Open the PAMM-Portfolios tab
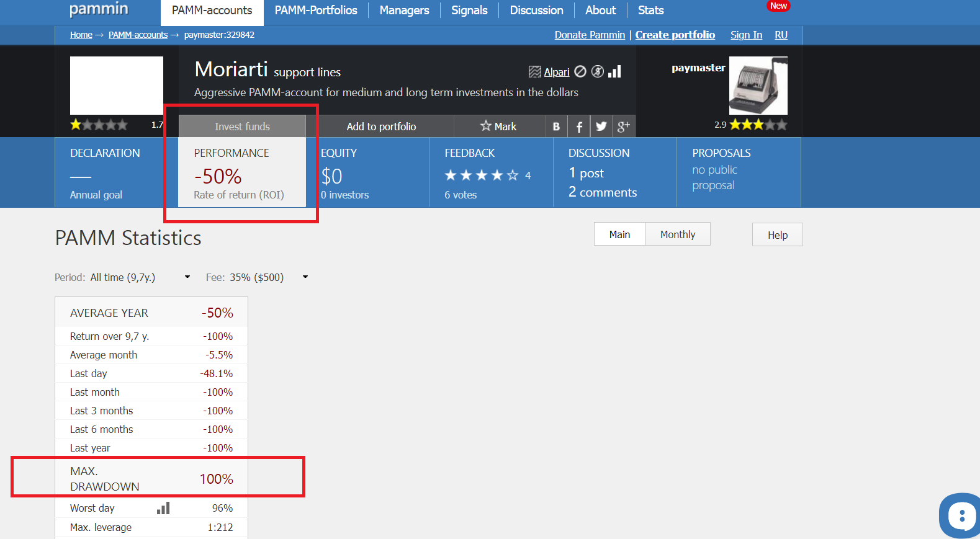 pyautogui.click(x=316, y=11)
